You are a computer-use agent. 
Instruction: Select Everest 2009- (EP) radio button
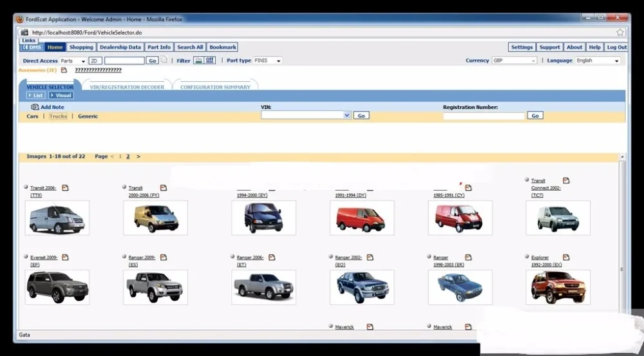26,256
